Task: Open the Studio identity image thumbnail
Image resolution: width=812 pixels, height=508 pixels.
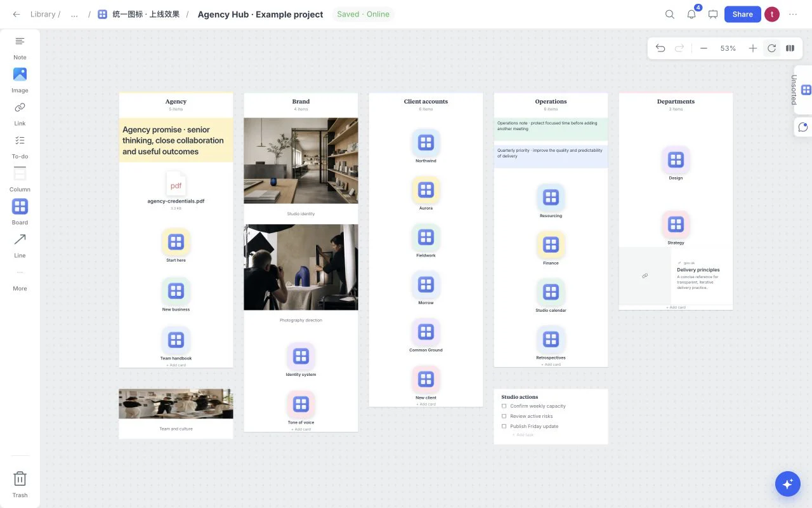Action: [301, 161]
